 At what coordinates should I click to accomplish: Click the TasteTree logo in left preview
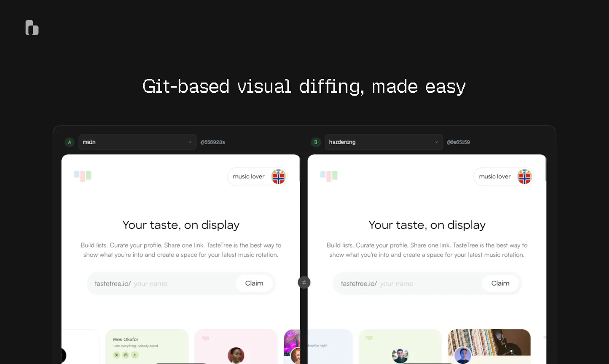point(83,176)
